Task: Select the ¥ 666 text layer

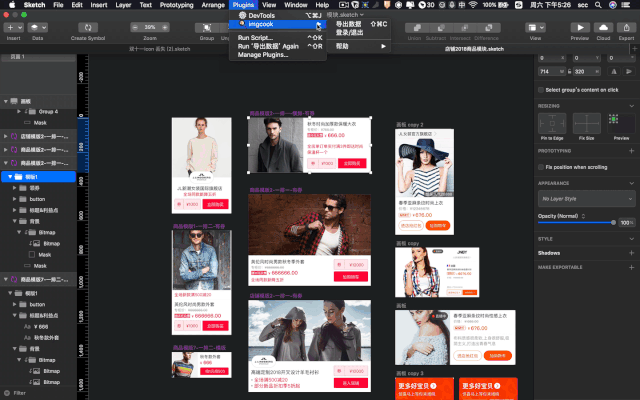Action: (41, 327)
